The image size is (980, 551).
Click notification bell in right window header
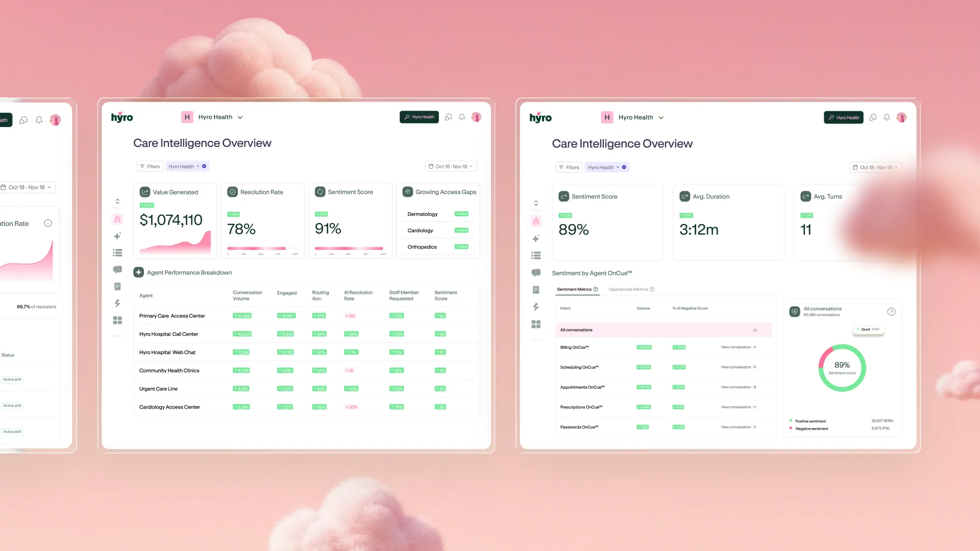[887, 117]
